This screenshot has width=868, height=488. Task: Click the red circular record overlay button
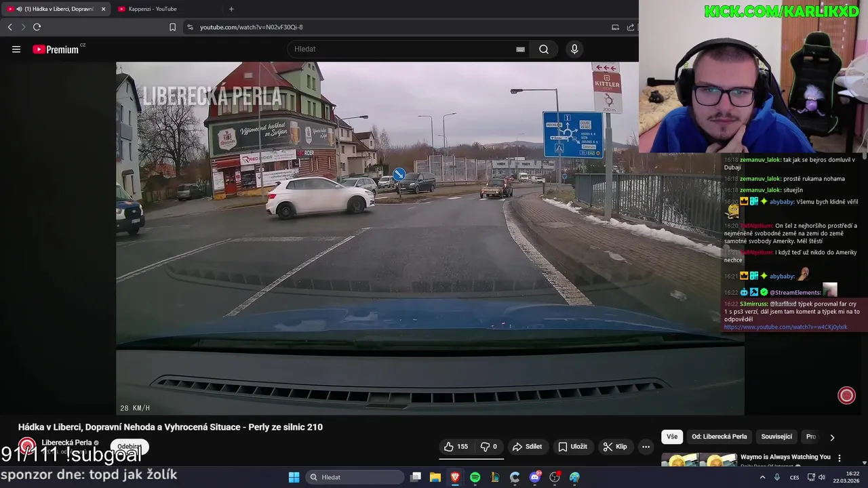click(x=846, y=396)
